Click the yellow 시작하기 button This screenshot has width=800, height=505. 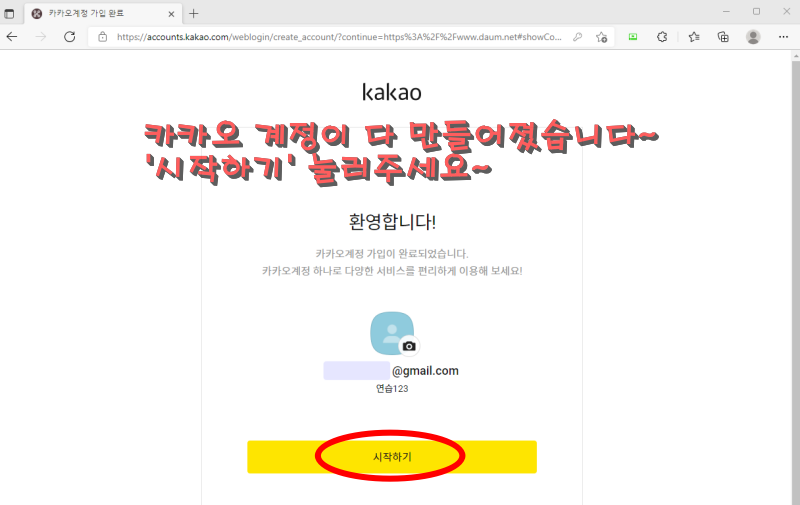point(392,457)
